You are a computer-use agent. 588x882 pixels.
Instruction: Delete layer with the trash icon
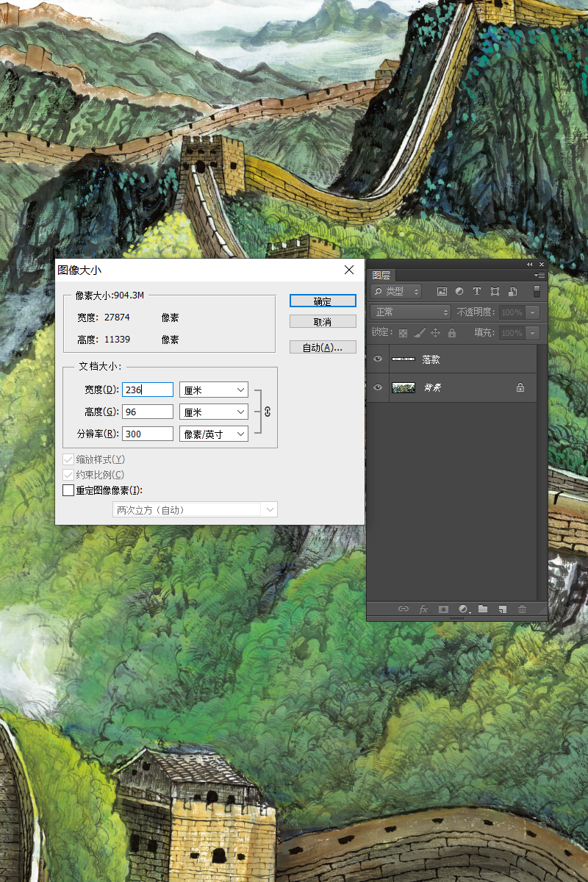click(523, 609)
